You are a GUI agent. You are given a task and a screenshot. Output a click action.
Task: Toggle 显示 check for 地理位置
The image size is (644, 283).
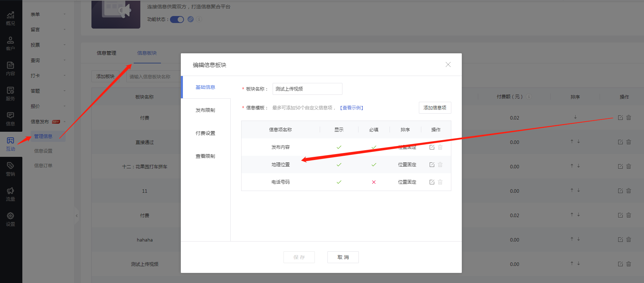[339, 165]
